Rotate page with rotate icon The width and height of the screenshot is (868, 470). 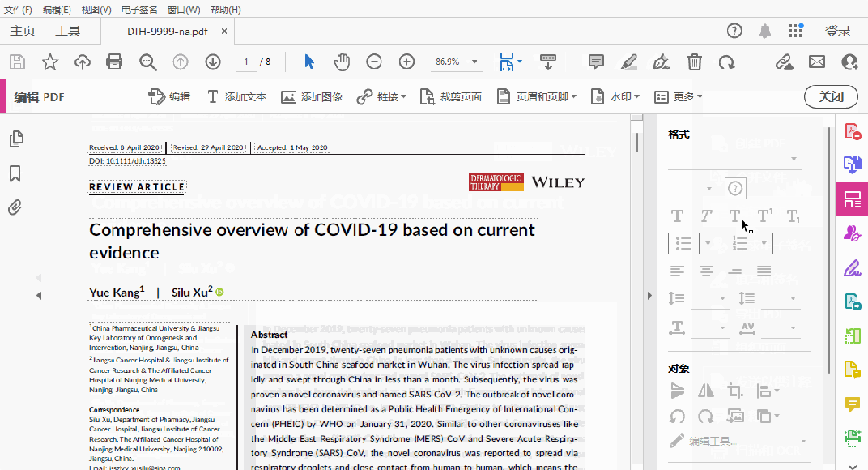(726, 62)
